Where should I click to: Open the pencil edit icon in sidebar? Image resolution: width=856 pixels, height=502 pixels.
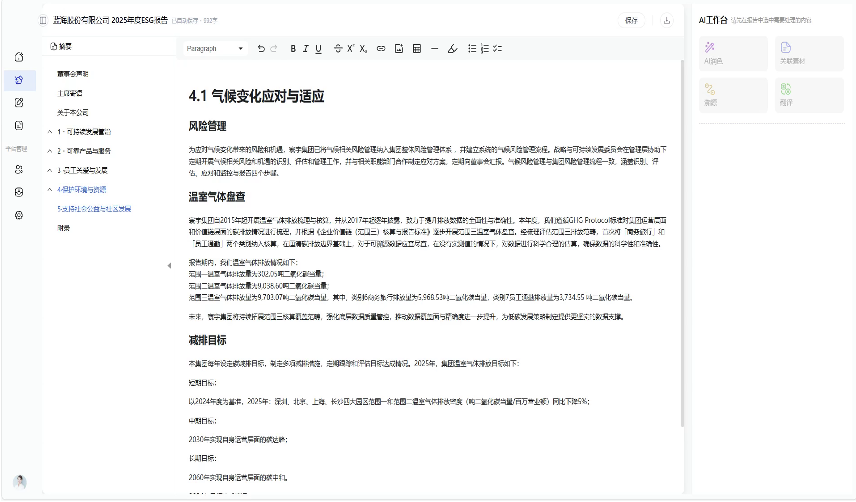[19, 103]
